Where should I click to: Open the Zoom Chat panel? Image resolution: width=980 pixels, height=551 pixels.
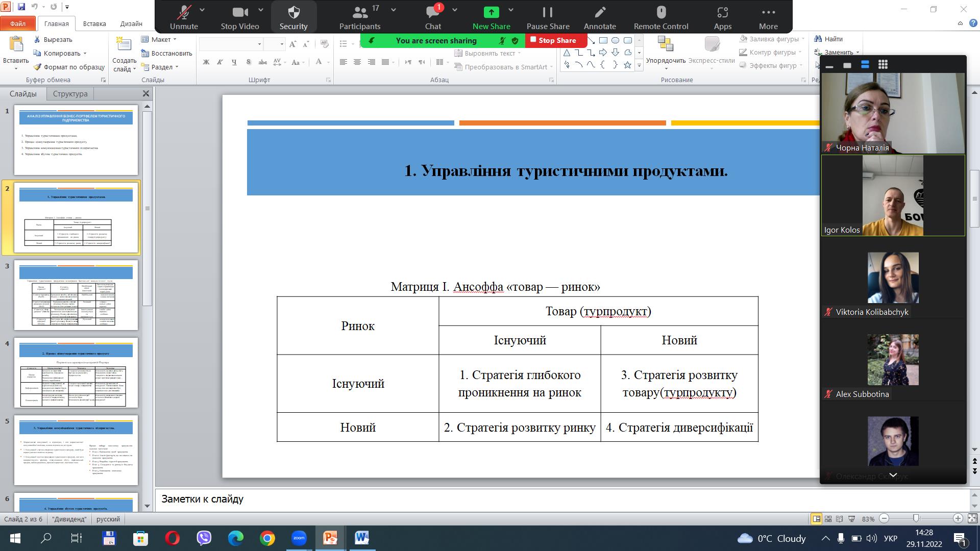point(432,17)
